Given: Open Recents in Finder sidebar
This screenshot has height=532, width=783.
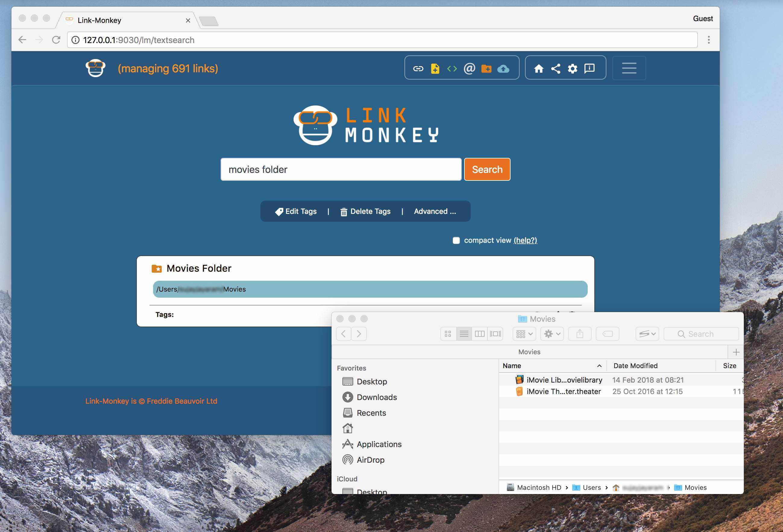Looking at the screenshot, I should coord(371,413).
